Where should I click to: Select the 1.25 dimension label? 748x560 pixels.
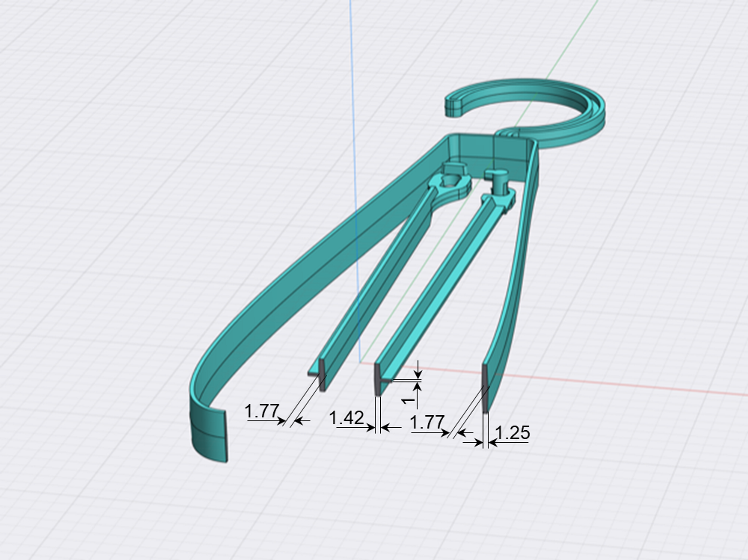coord(512,433)
